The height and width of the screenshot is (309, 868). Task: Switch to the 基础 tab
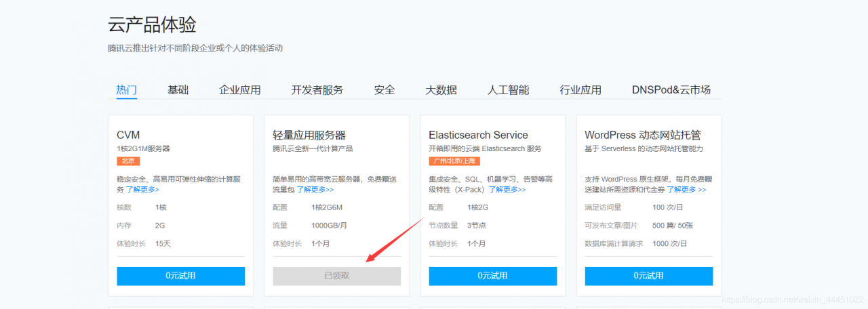pyautogui.click(x=178, y=90)
